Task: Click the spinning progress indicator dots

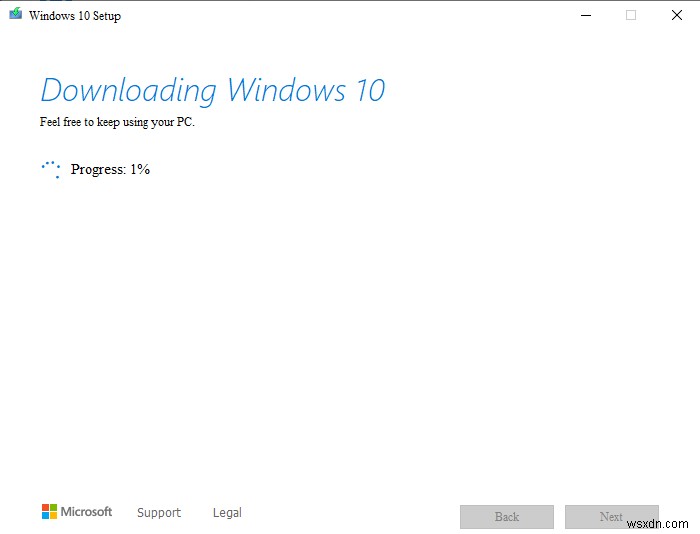Action: tap(51, 169)
